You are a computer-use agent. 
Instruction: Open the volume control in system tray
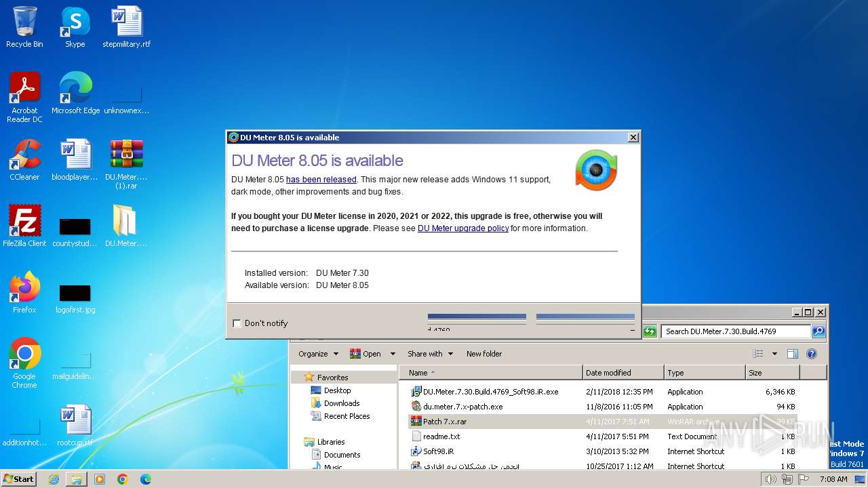point(770,479)
